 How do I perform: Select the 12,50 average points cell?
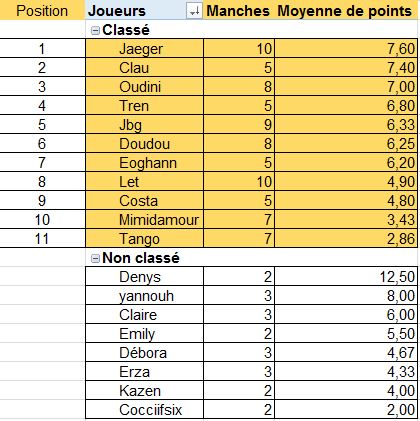click(x=346, y=277)
